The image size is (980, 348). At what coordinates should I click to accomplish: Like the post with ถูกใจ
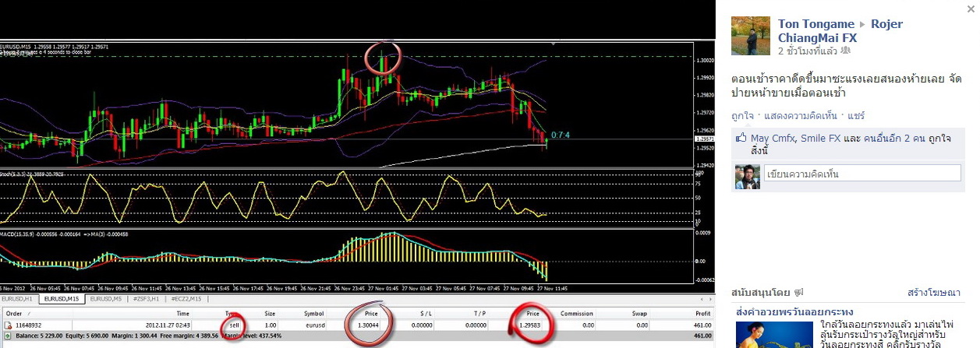pyautogui.click(x=742, y=115)
